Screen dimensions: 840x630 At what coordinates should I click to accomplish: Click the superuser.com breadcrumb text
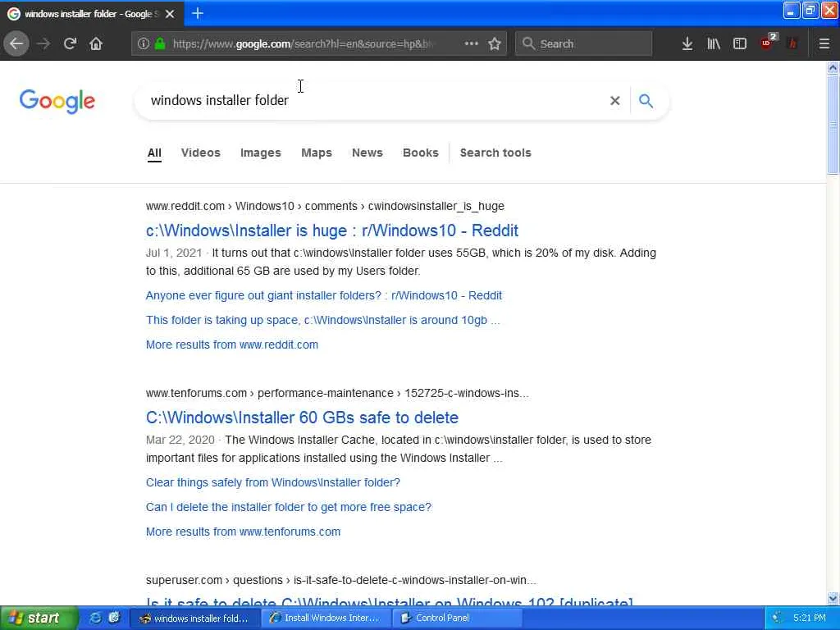(x=184, y=580)
